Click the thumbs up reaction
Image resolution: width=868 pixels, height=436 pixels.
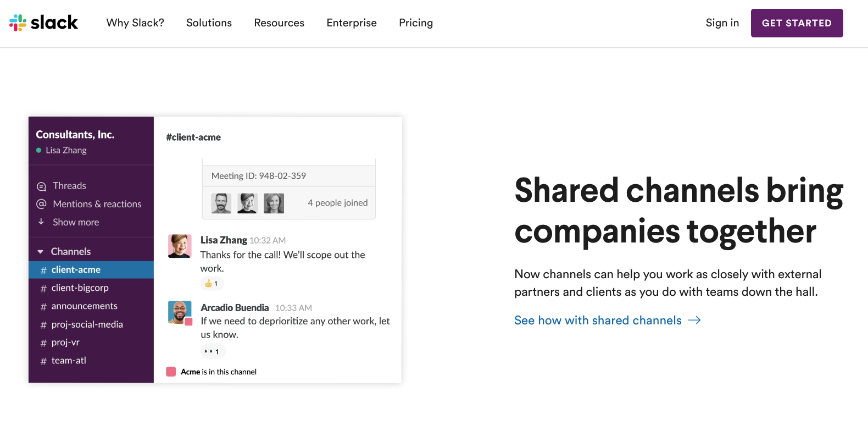click(x=212, y=283)
